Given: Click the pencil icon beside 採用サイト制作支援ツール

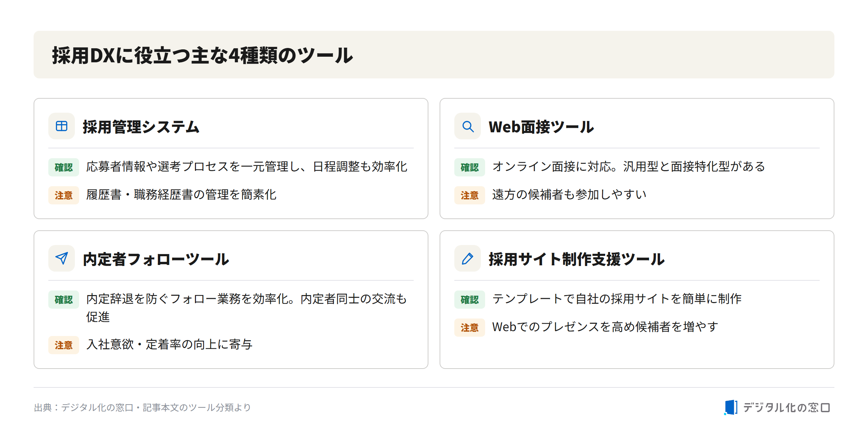Looking at the screenshot, I should click(468, 258).
